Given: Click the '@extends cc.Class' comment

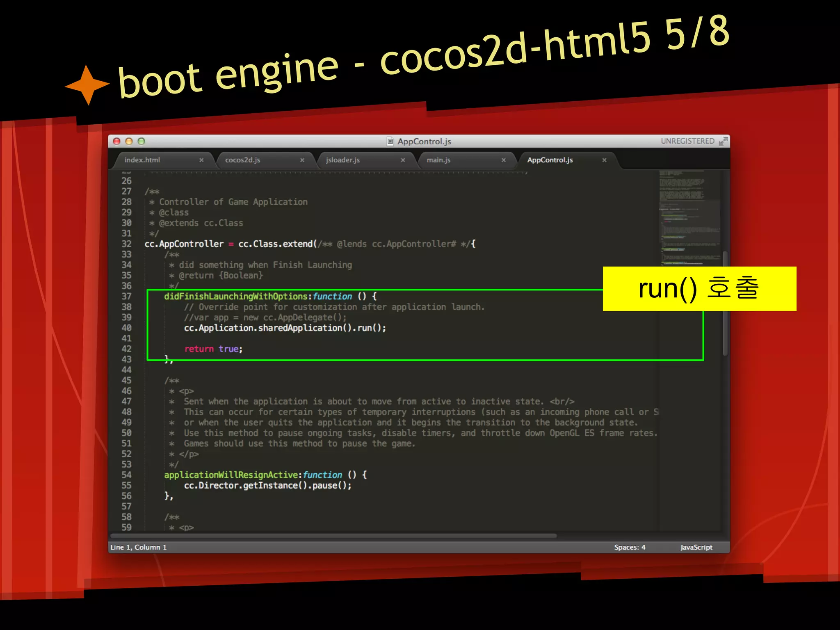Looking at the screenshot, I should [201, 223].
